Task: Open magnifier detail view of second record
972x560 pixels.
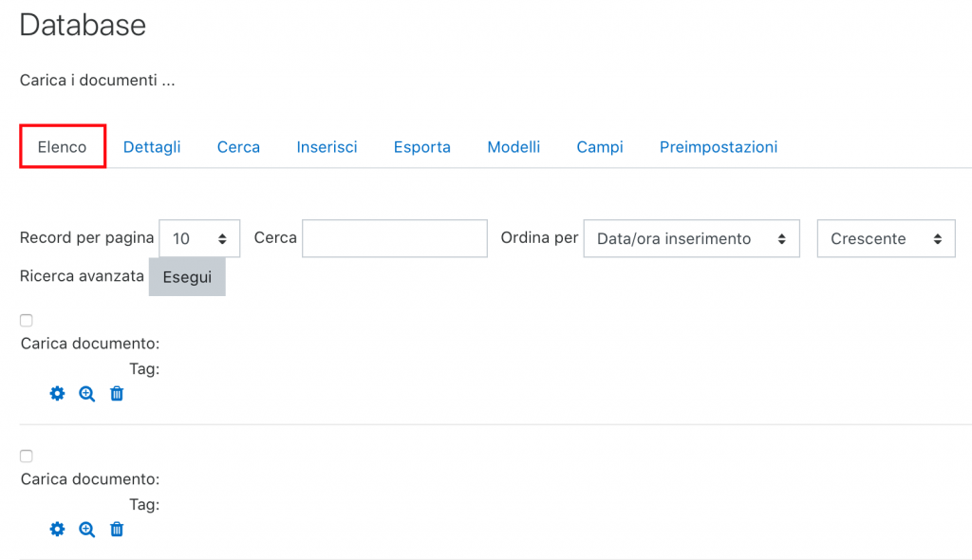Action: pos(86,529)
